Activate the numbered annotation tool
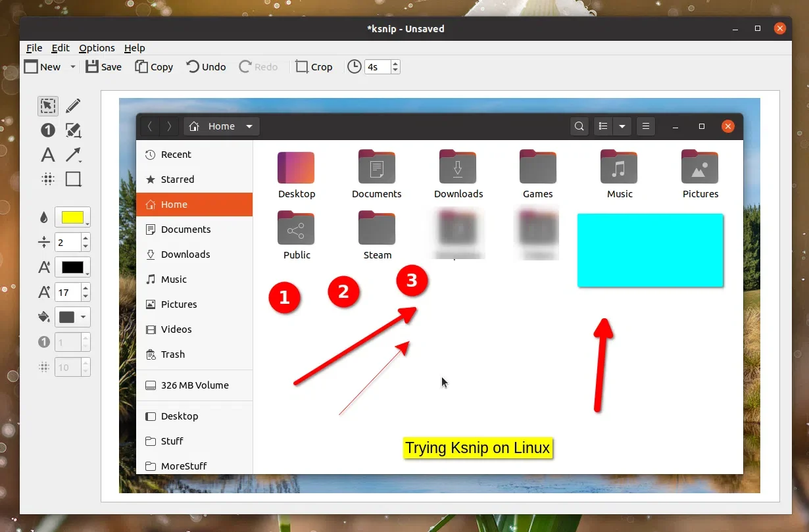This screenshot has width=809, height=532. point(47,130)
